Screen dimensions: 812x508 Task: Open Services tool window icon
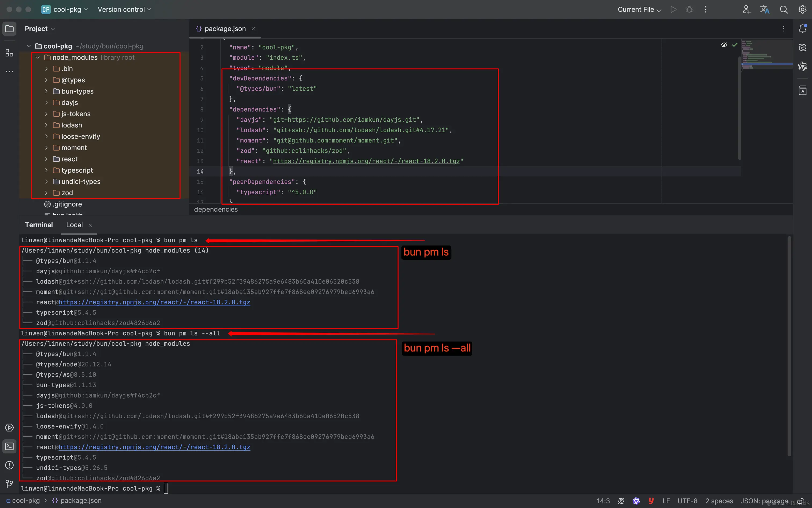(x=9, y=427)
